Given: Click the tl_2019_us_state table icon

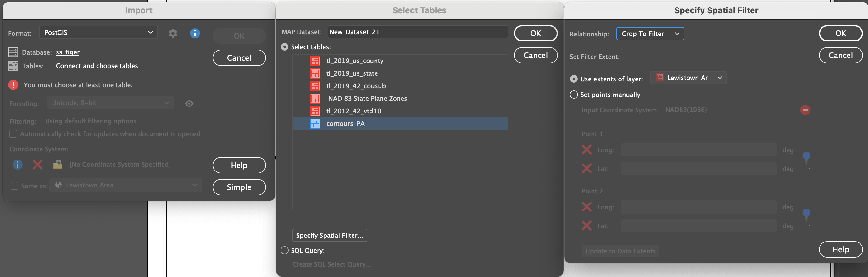Looking at the screenshot, I should (x=315, y=73).
